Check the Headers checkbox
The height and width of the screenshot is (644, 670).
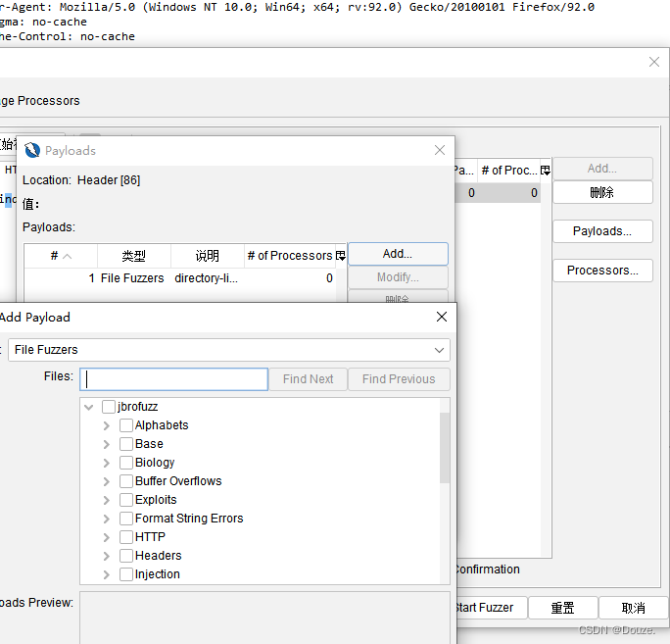click(126, 556)
